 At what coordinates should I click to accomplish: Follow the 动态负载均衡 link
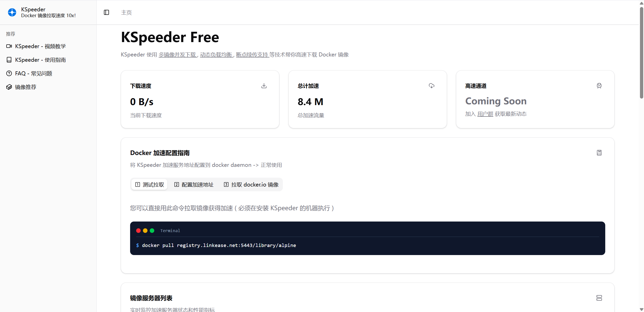(x=216, y=55)
